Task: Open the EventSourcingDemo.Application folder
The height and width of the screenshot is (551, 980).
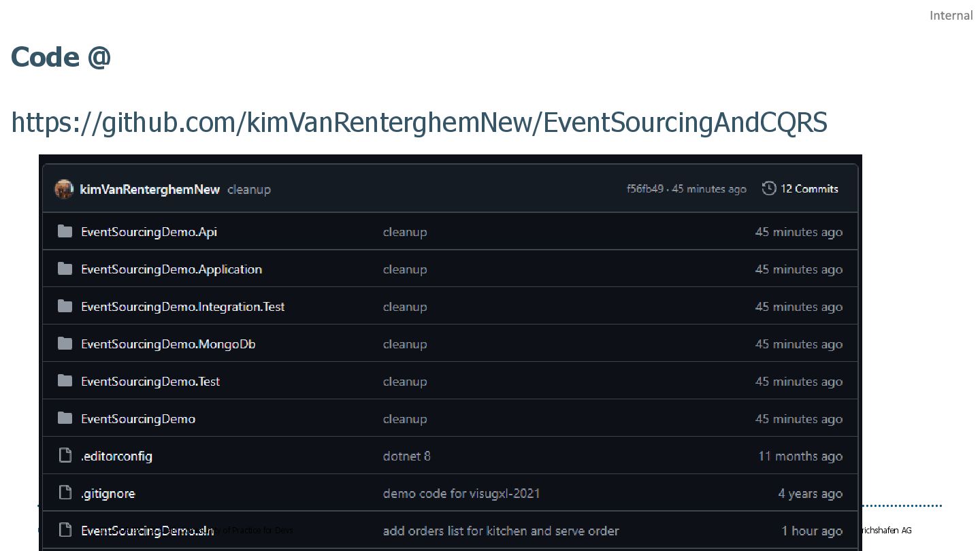Action: click(x=171, y=269)
